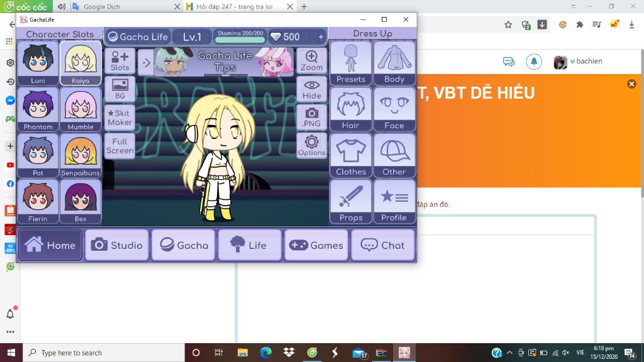Toggle Hide interface eye button

311,89
